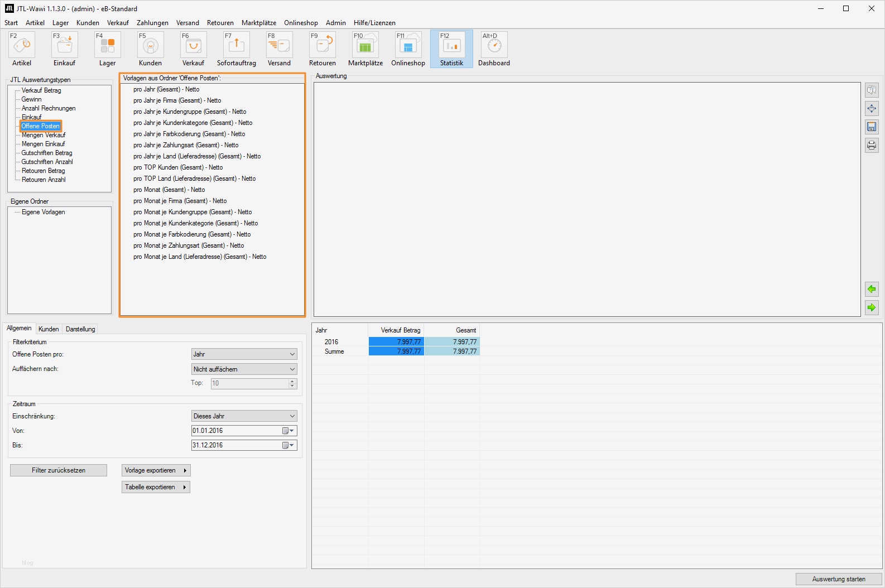
Task: Select template 'pro Monat je Zahlungsart (Gesamt) - Netto'
Action: tap(189, 245)
